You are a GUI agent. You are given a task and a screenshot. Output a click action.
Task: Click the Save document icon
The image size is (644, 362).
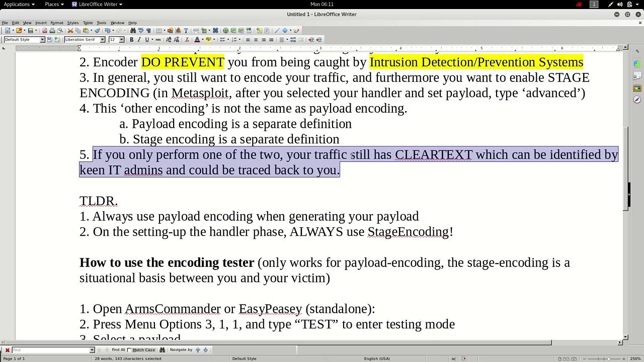coord(30,31)
